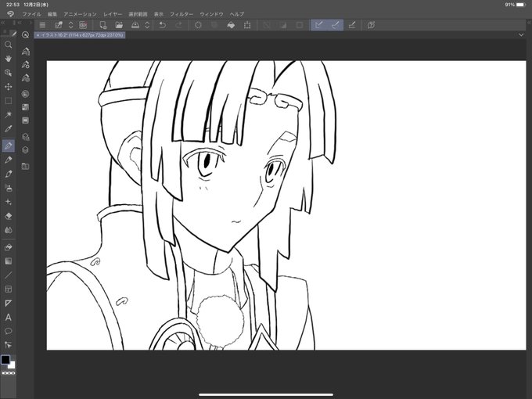Select the Correct line tool
The height and width of the screenshot is (399, 532).
[9, 345]
